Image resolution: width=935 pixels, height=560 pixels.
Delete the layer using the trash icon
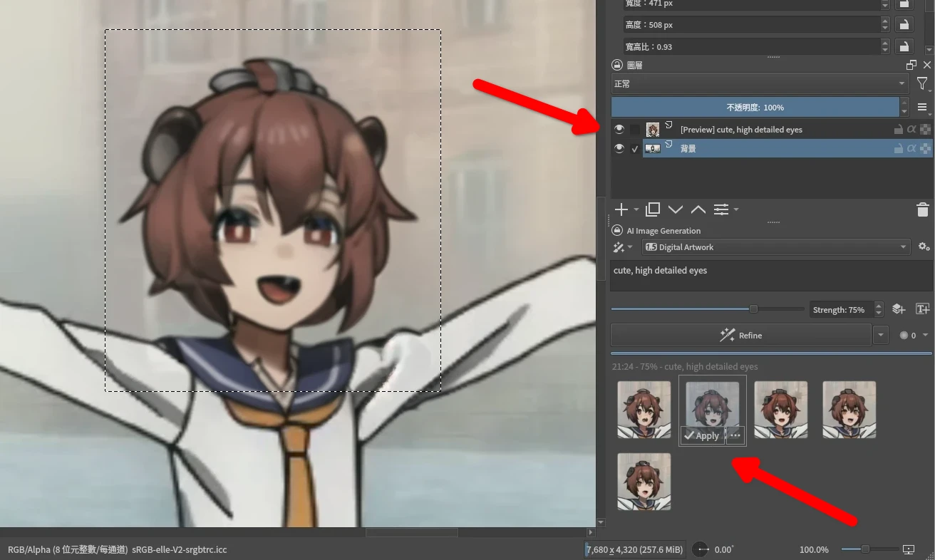[x=922, y=209]
